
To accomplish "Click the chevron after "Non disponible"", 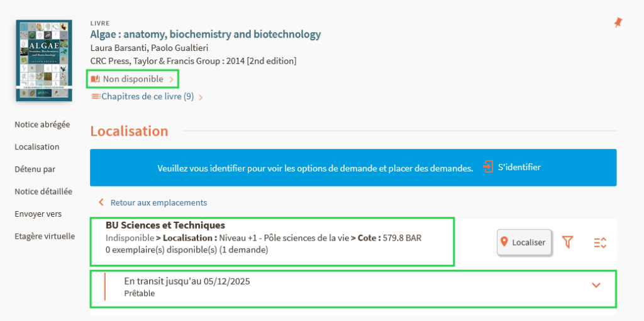I will (171, 79).
